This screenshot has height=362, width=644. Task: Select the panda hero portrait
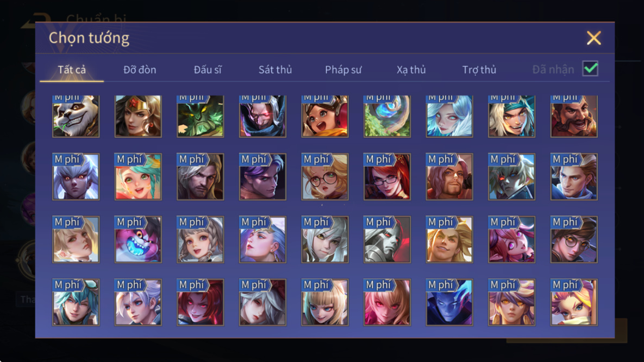tap(76, 117)
